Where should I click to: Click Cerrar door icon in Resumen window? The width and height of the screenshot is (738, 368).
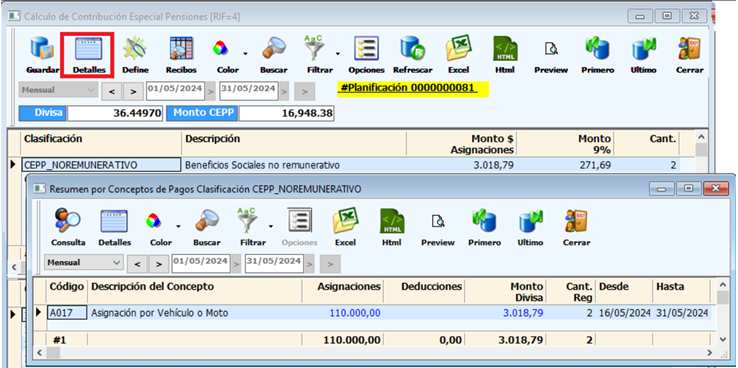pos(576,221)
